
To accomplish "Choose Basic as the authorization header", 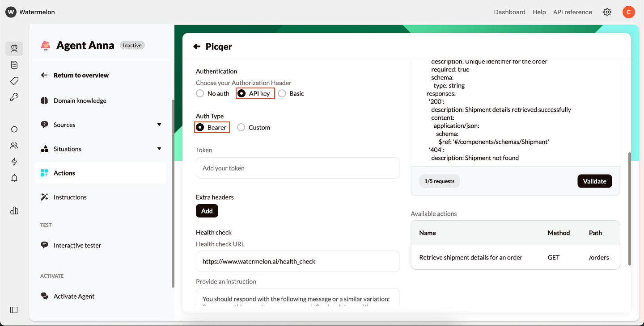I will (282, 93).
